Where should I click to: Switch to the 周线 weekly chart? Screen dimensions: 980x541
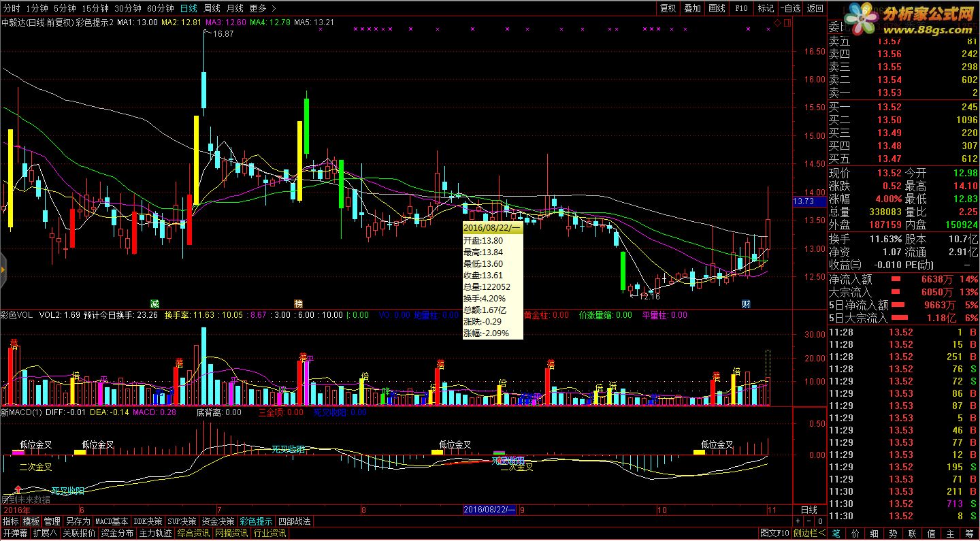(212, 9)
